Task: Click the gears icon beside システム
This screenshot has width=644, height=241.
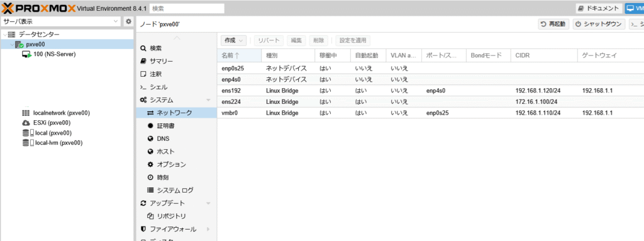Action: click(143, 100)
